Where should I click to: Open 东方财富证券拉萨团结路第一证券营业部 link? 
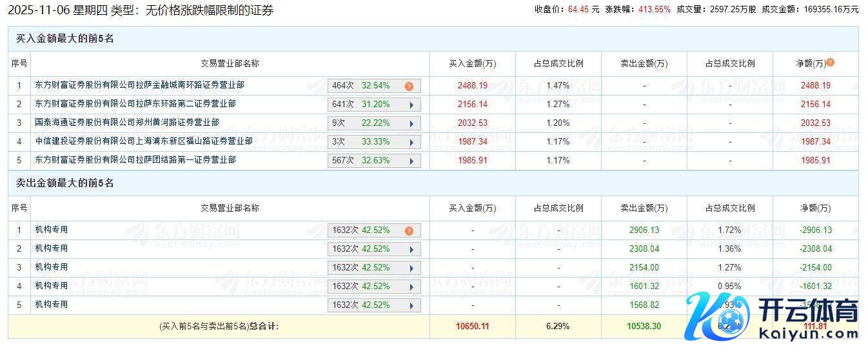point(135,160)
